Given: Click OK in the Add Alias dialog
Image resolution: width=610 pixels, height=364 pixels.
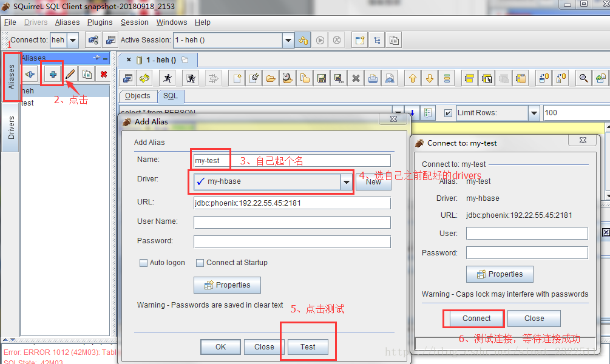Looking at the screenshot, I should (x=220, y=347).
